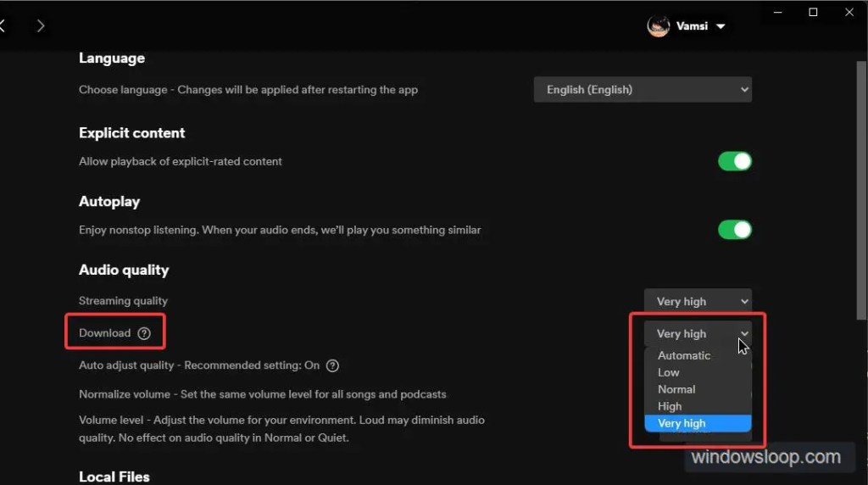Click the vertical settings page scrollbar
This screenshot has height=485, width=868.
click(x=861, y=190)
